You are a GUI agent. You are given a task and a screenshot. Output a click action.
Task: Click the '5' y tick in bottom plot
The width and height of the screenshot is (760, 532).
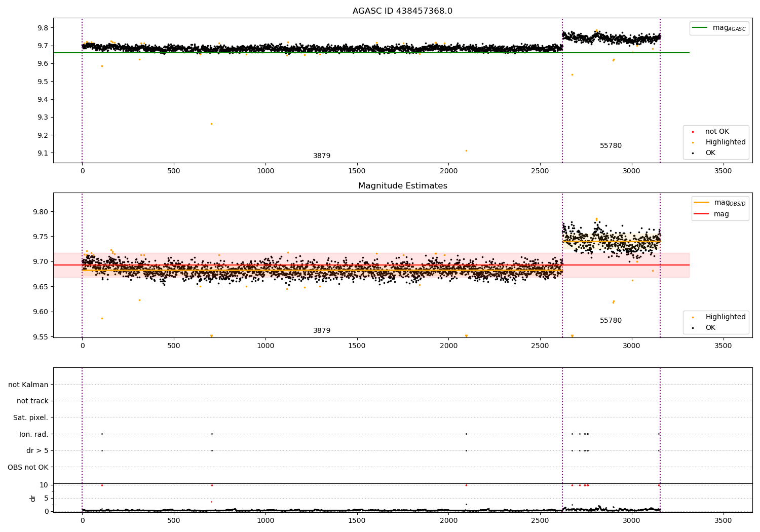coord(47,498)
